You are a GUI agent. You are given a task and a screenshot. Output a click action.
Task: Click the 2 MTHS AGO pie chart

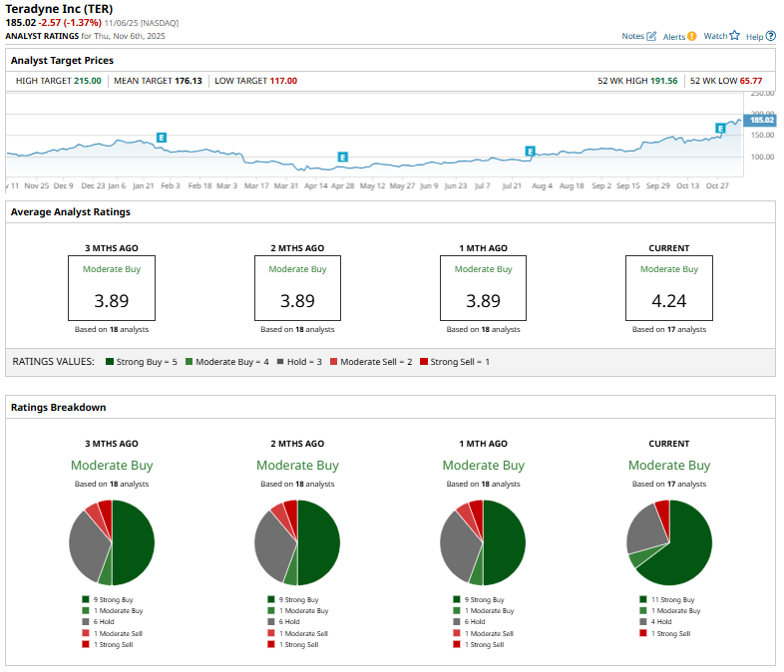pyautogui.click(x=297, y=542)
